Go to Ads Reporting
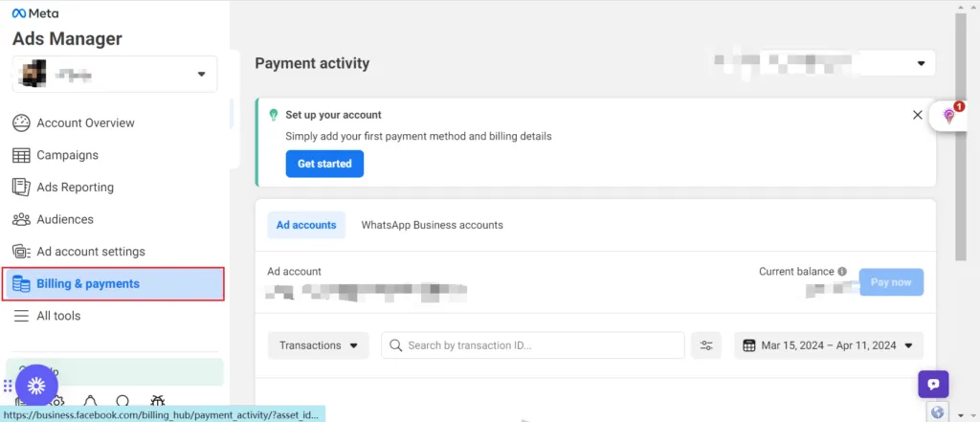The image size is (980, 422). pyautogui.click(x=75, y=188)
